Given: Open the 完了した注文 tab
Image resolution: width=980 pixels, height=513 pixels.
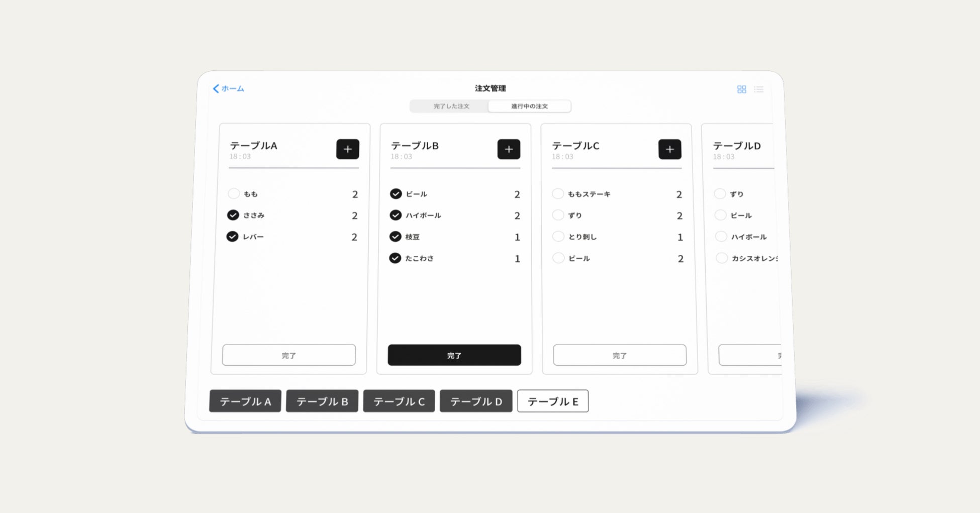Looking at the screenshot, I should (451, 107).
